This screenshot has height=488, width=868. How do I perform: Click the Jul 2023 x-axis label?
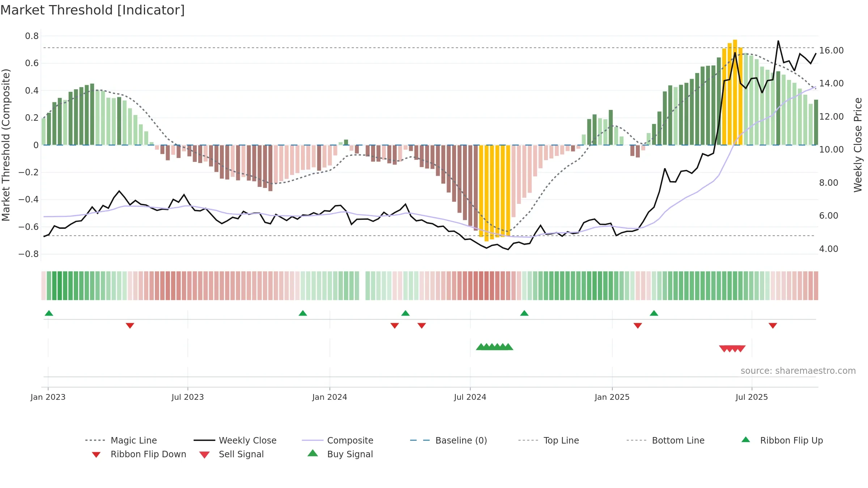(x=188, y=397)
